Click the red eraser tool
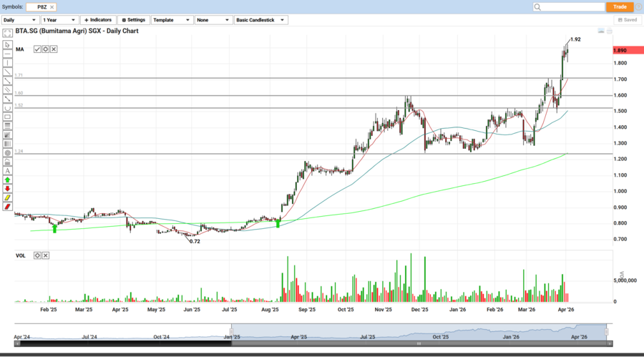This screenshot has height=357, width=644. (7, 207)
